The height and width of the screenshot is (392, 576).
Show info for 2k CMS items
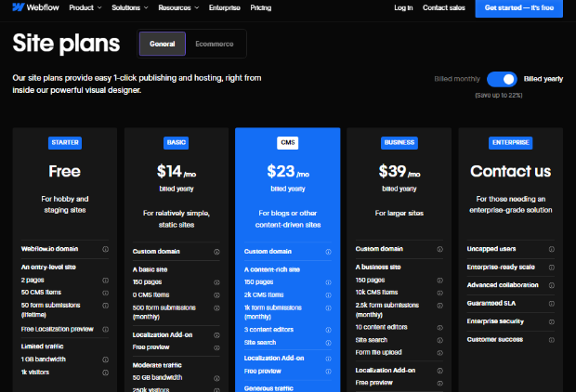pyautogui.click(x=328, y=295)
